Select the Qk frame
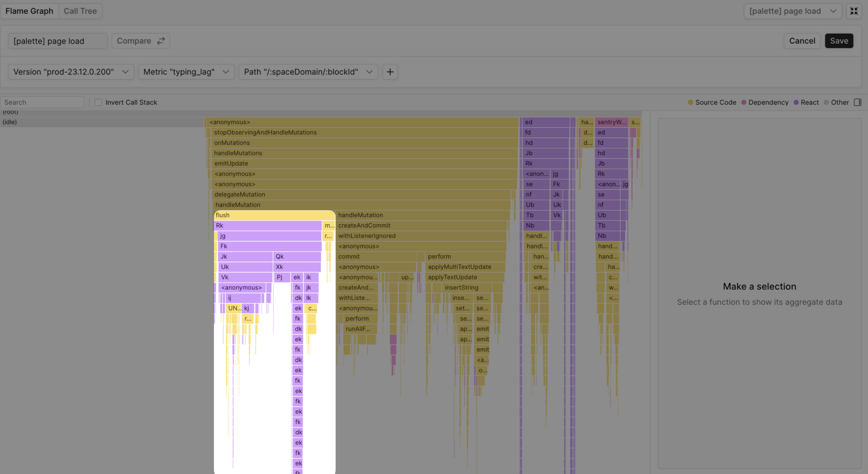This screenshot has height=474, width=868. pyautogui.click(x=296, y=256)
